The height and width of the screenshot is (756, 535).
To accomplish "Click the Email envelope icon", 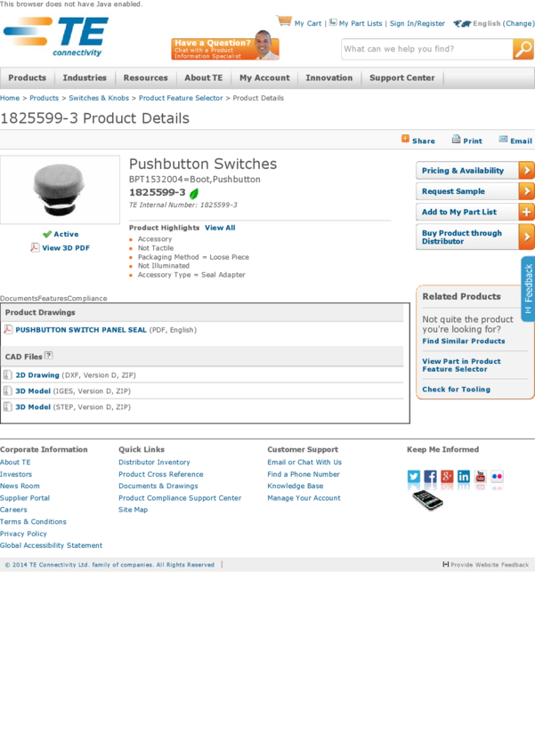I will pyautogui.click(x=503, y=140).
